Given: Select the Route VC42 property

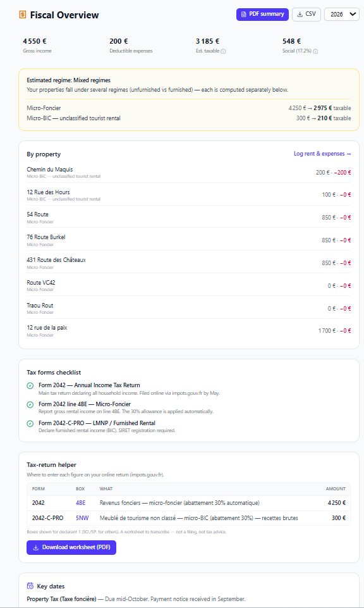Looking at the screenshot, I should click(189, 285).
